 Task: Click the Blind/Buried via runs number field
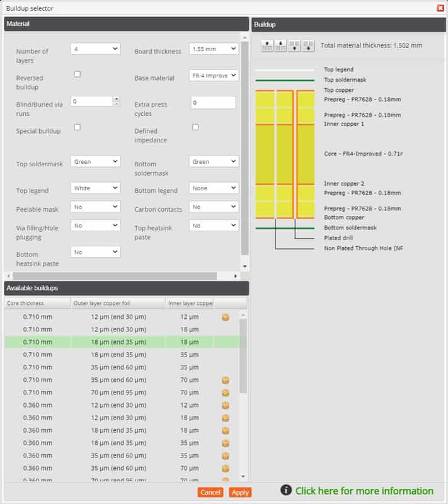coord(92,101)
